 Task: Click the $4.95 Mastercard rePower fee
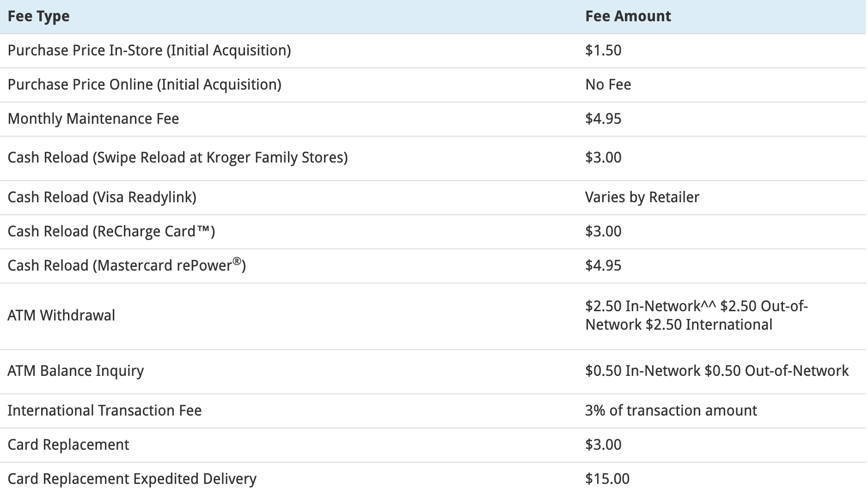coord(603,266)
